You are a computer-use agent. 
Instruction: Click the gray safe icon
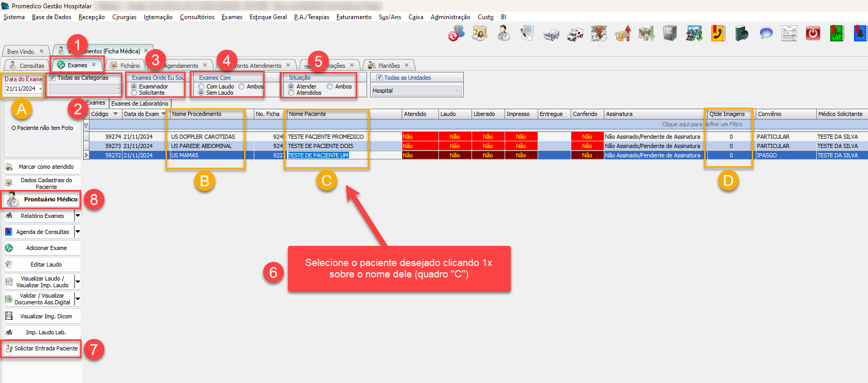click(670, 34)
